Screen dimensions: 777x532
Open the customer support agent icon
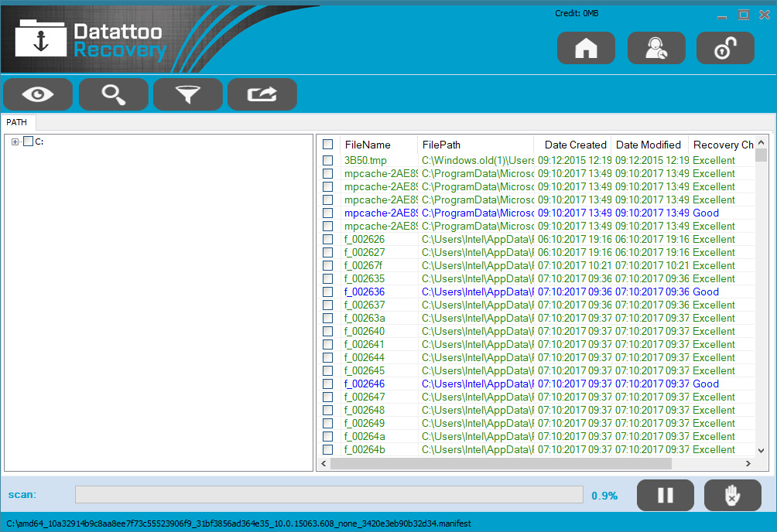[x=655, y=48]
